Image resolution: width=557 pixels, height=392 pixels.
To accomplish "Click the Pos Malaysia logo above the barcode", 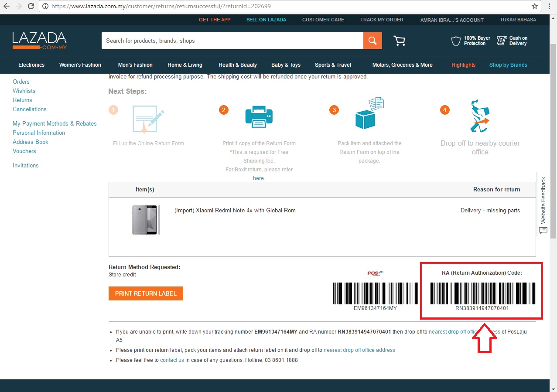I will point(376,273).
